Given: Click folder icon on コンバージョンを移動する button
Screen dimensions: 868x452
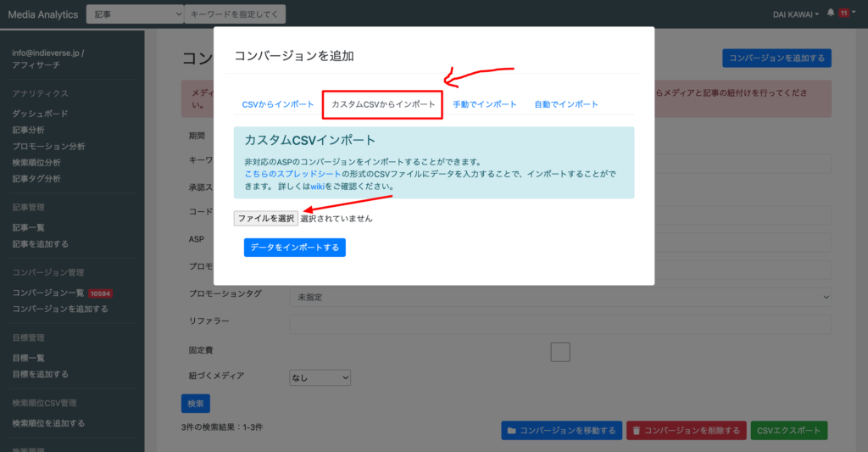Looking at the screenshot, I should [511, 431].
